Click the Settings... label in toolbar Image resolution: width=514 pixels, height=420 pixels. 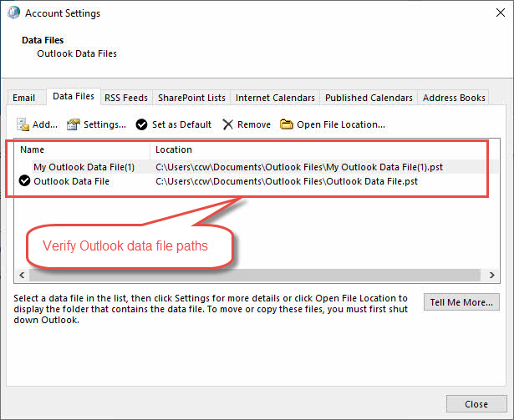[105, 124]
